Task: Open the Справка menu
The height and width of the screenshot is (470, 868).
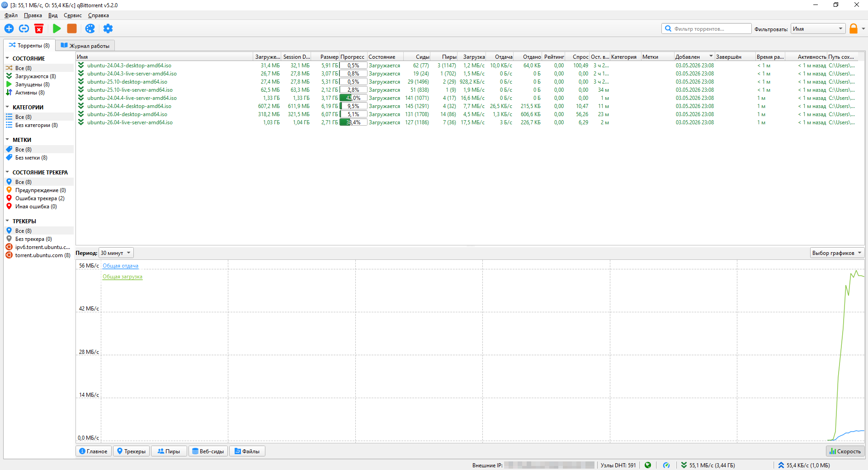Action: coord(99,15)
